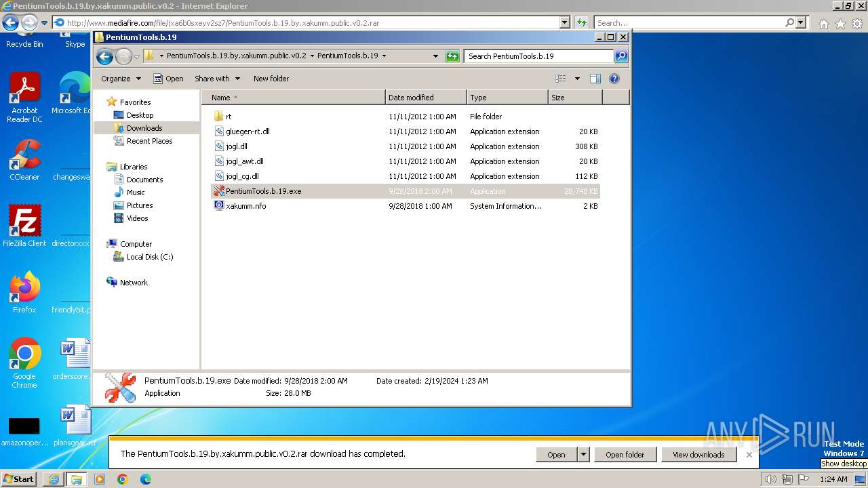Change view layout icon
868x488 pixels.
click(x=561, y=79)
